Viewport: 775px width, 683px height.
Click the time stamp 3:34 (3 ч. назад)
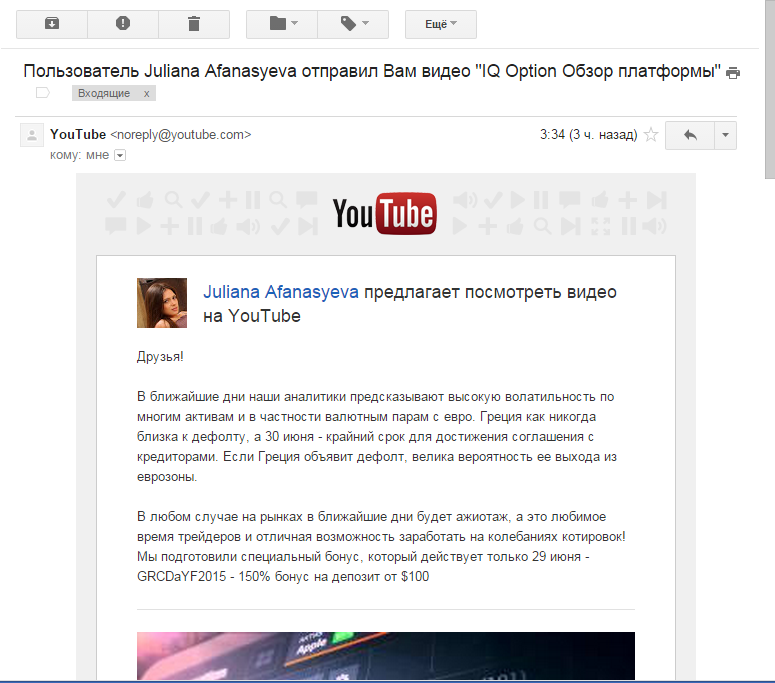588,134
